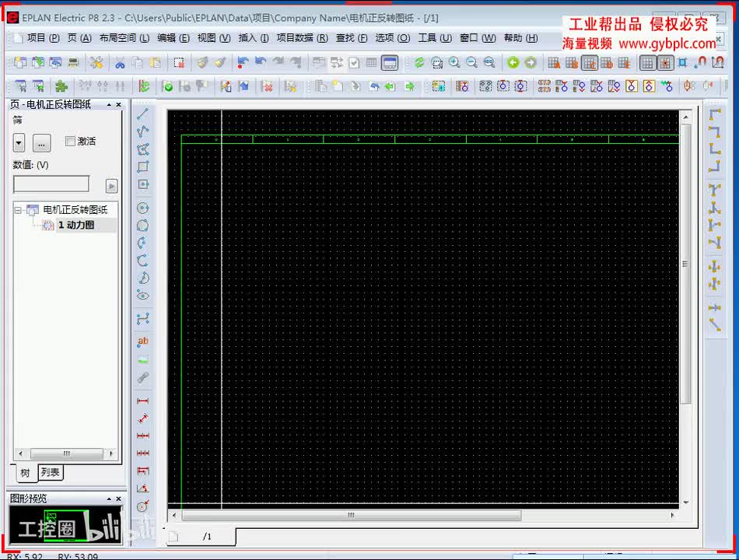Click the scissors cut icon
Viewport: 739px width, 560px height.
(120, 62)
